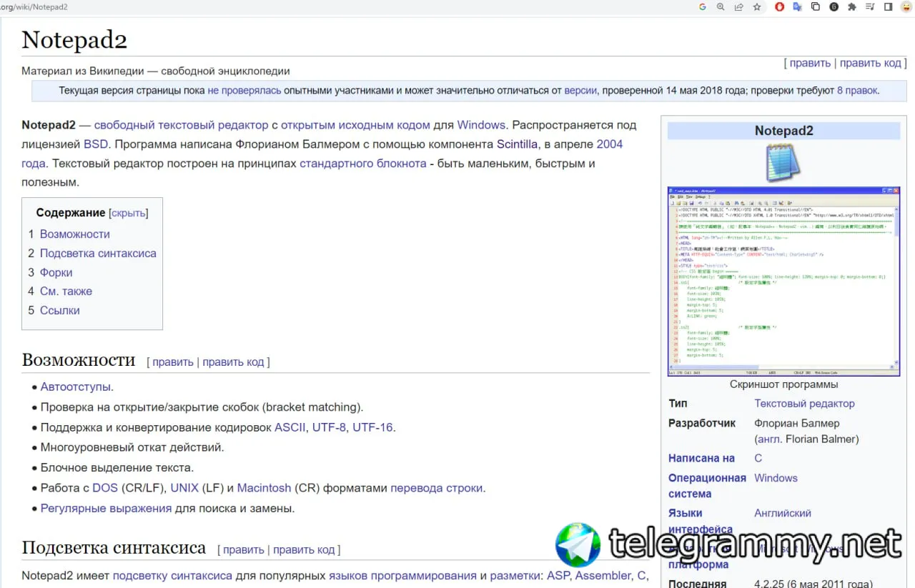This screenshot has width=915, height=588.
Task: Open the Notepad2 program screenshot thumbnail
Action: pos(783,281)
